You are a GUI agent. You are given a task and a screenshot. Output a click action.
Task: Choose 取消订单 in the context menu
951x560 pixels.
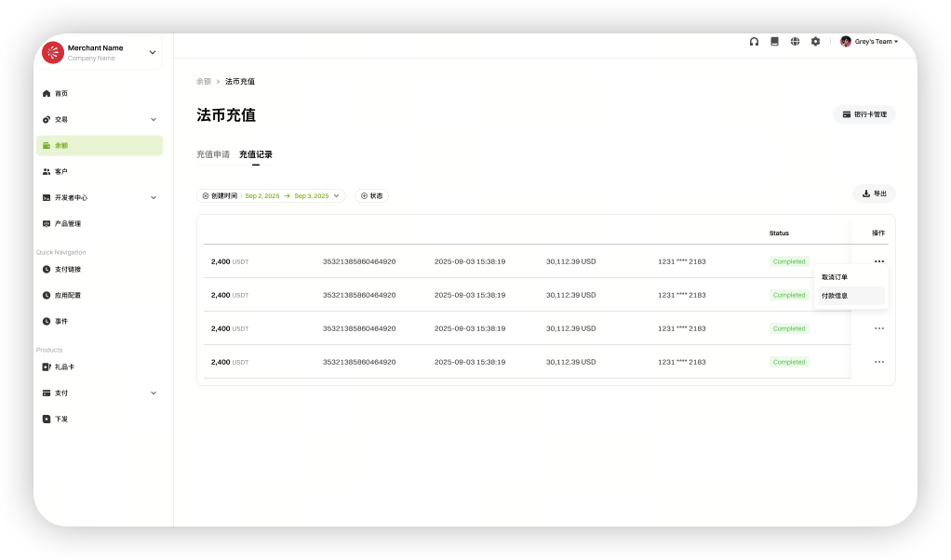click(x=835, y=277)
